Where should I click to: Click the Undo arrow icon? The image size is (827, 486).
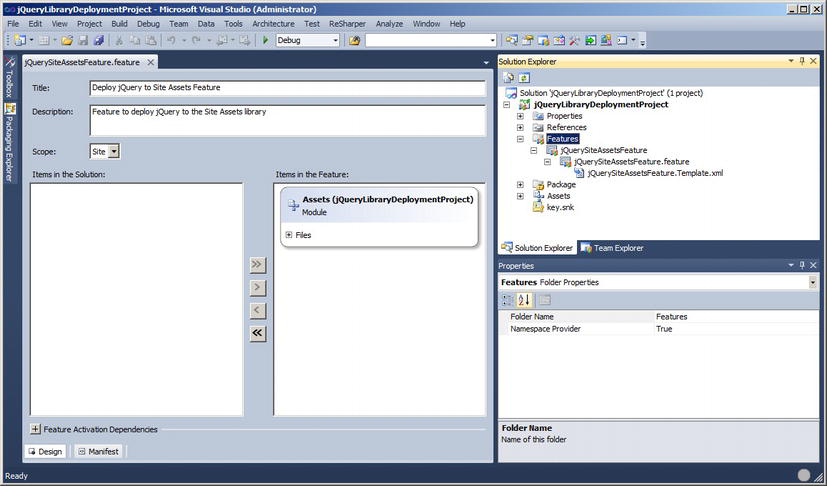click(171, 40)
